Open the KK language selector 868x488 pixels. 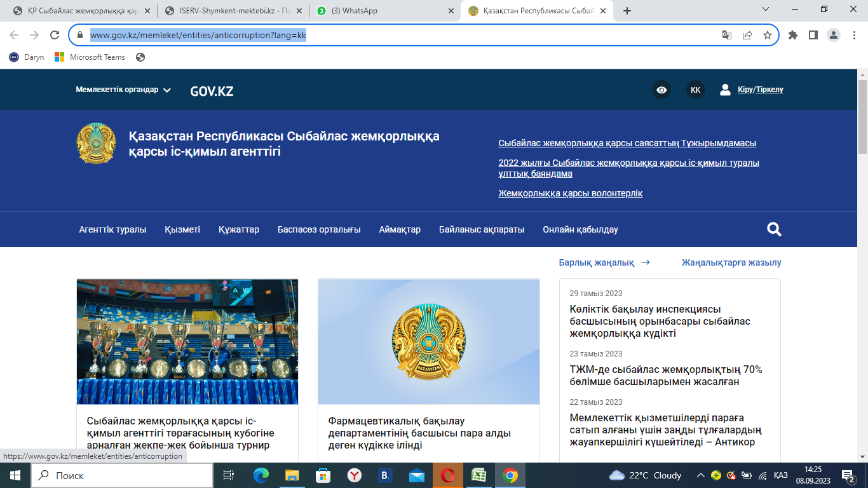click(695, 90)
